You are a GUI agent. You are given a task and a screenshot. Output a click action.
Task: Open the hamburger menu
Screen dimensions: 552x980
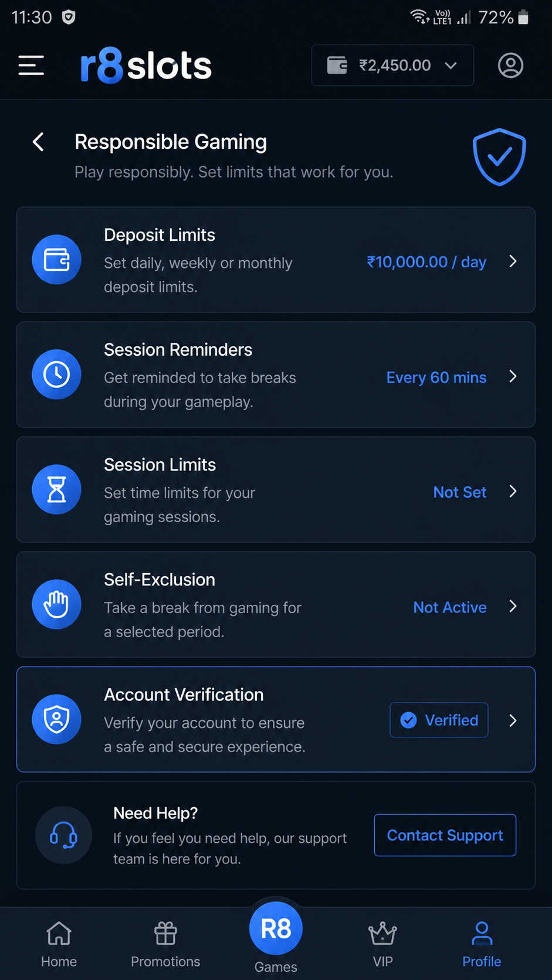[31, 65]
